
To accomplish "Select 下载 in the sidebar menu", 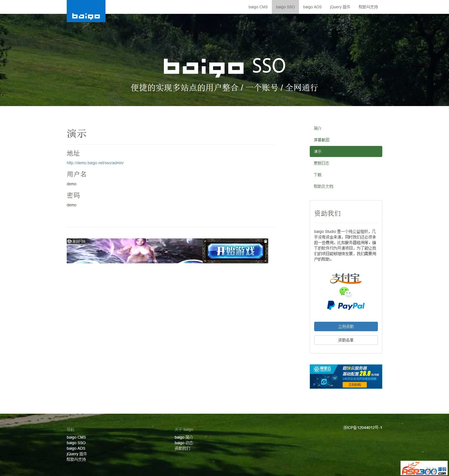I will coord(346,175).
